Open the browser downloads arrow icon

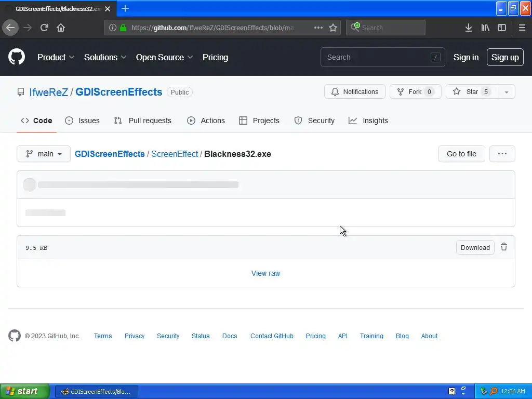[468, 28]
